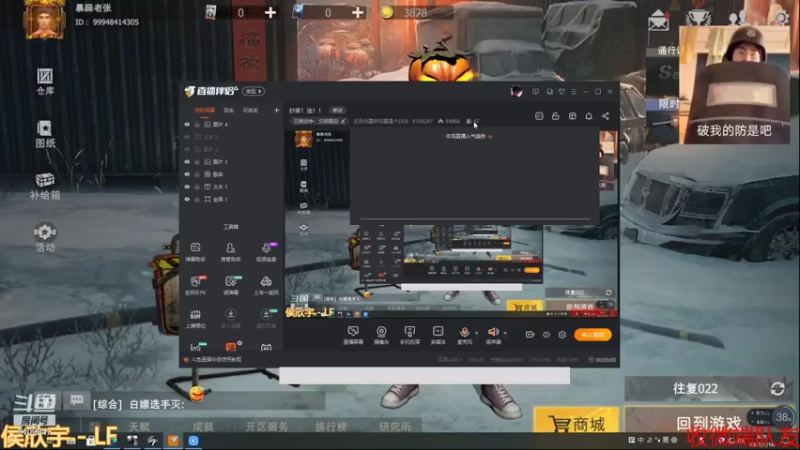Open the user avatar in companion title bar
The image size is (800, 450).
[516, 91]
